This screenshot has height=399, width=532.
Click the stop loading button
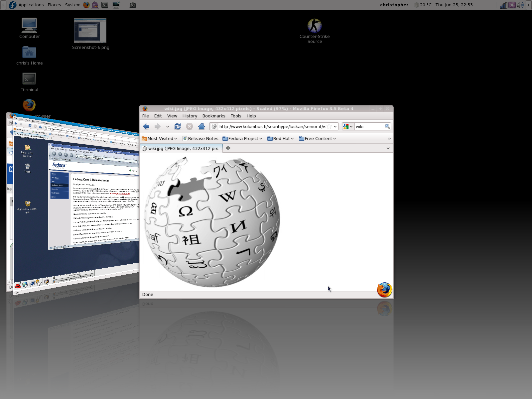point(190,126)
